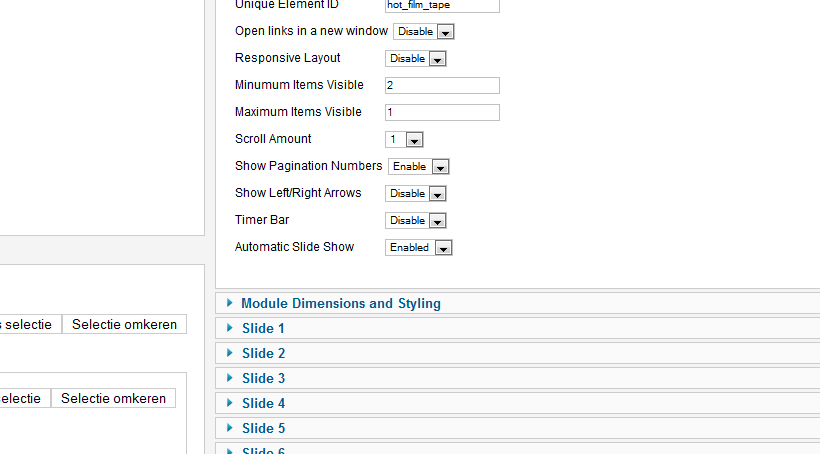The height and width of the screenshot is (454, 820).
Task: Change the Show Pagination Numbers setting
Action: click(x=419, y=166)
